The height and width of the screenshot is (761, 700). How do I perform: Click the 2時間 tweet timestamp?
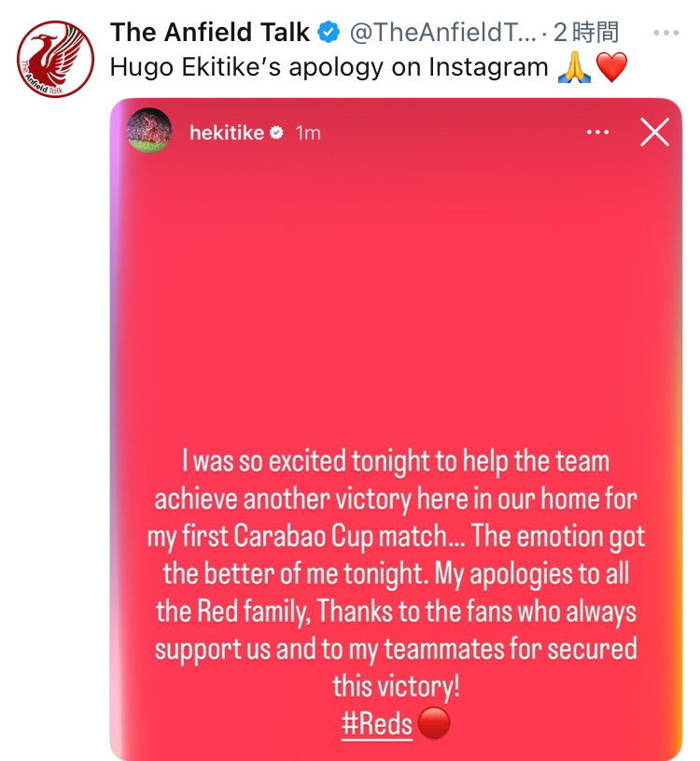point(585,33)
